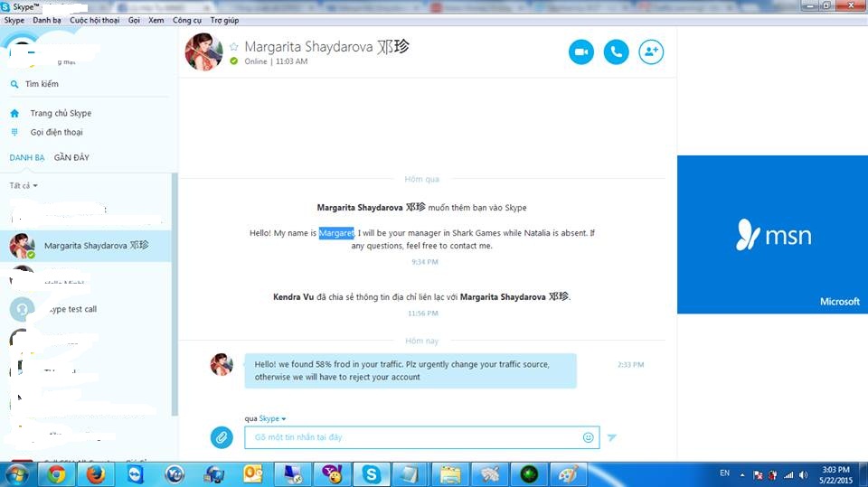The image size is (868, 487).
Task: Click the contact list scrollbar
Action: click(x=175, y=294)
